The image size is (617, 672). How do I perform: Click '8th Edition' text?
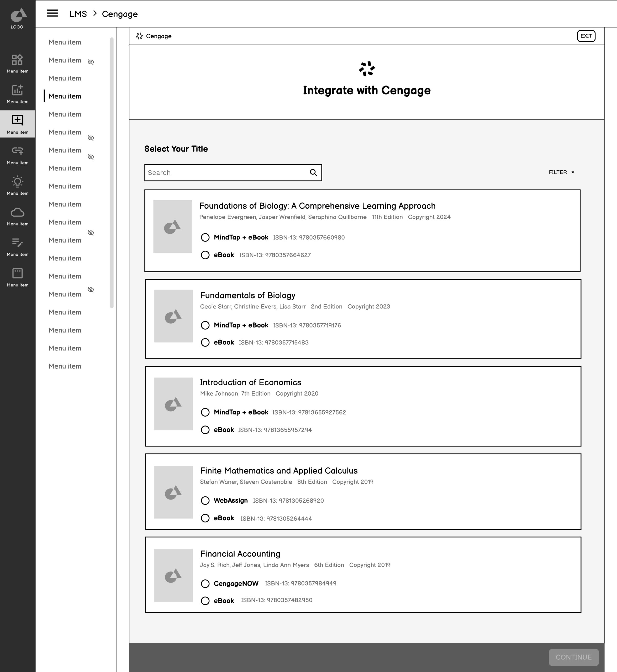tap(312, 482)
